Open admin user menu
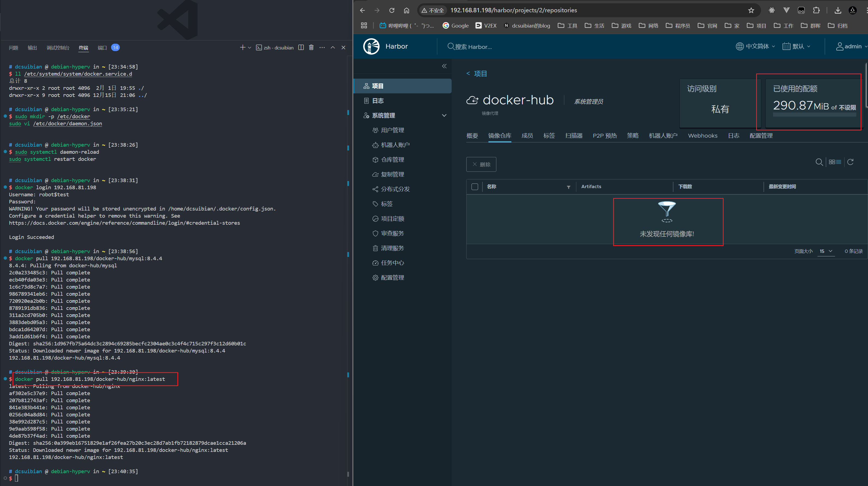The width and height of the screenshot is (868, 486). (851, 46)
